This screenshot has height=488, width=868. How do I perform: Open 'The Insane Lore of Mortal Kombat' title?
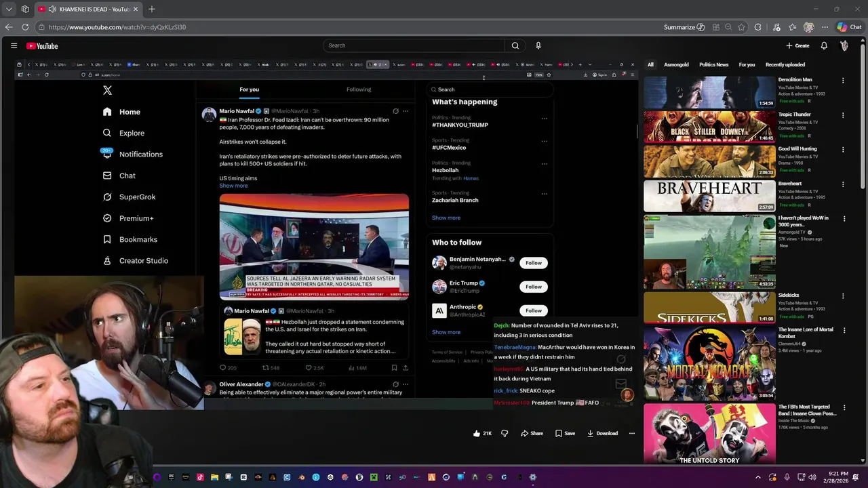coord(806,333)
